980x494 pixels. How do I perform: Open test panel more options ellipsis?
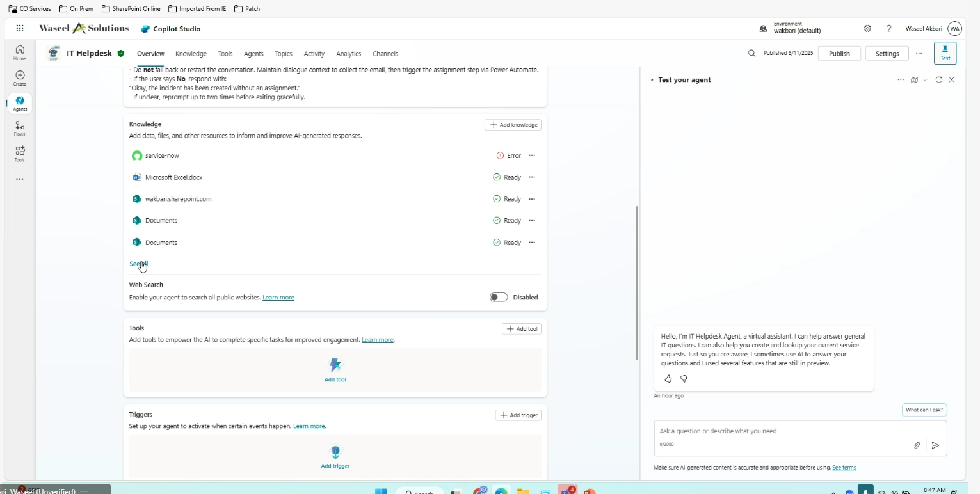901,80
